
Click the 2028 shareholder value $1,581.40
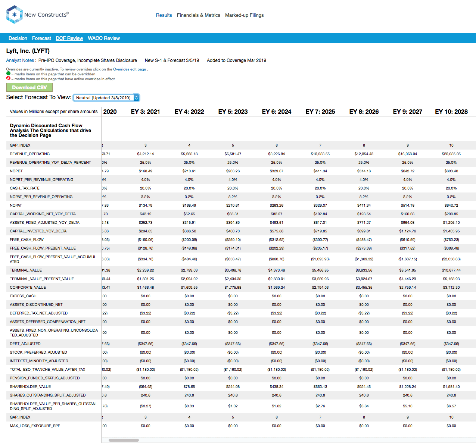click(x=451, y=387)
